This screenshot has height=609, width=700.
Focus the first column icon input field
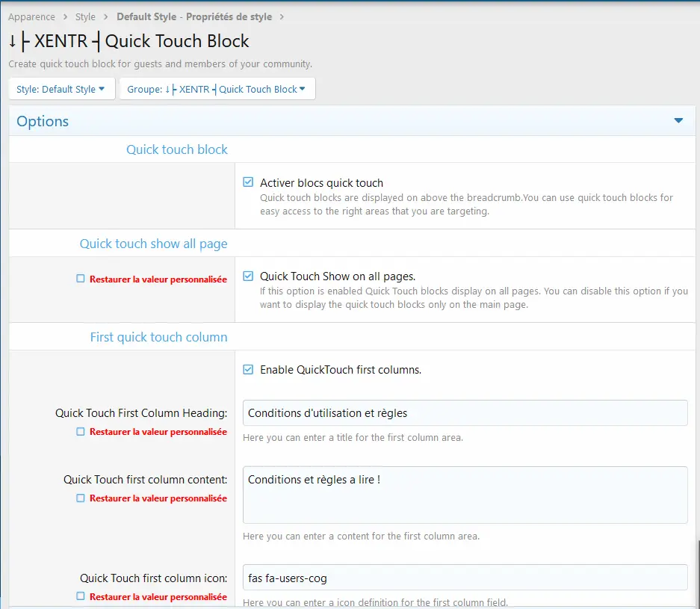tap(464, 578)
